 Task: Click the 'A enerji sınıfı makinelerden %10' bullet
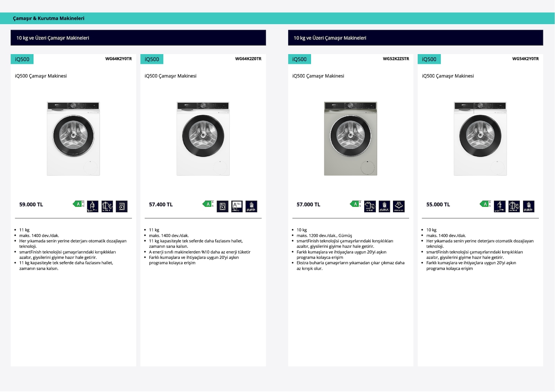[x=200, y=252]
